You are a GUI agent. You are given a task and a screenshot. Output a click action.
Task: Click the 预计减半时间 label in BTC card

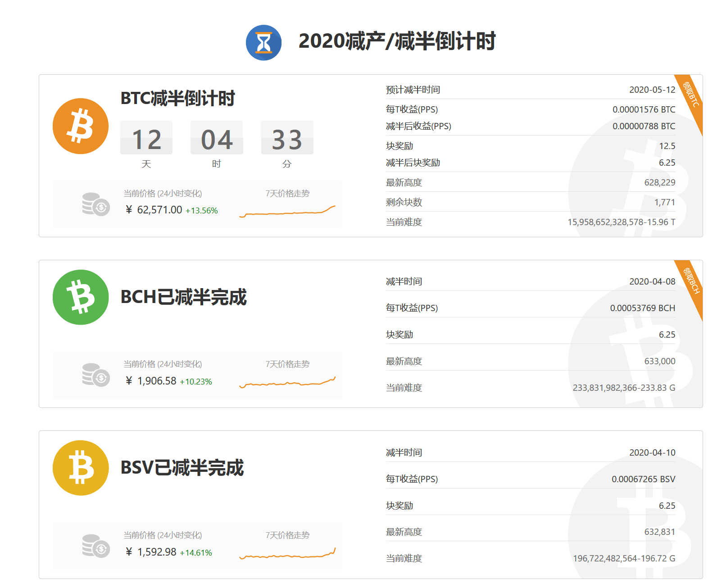(x=413, y=90)
